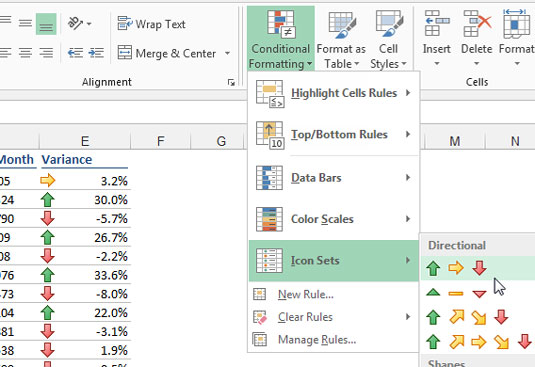
Task: Click the Conditional Formatting button
Action: 280,39
